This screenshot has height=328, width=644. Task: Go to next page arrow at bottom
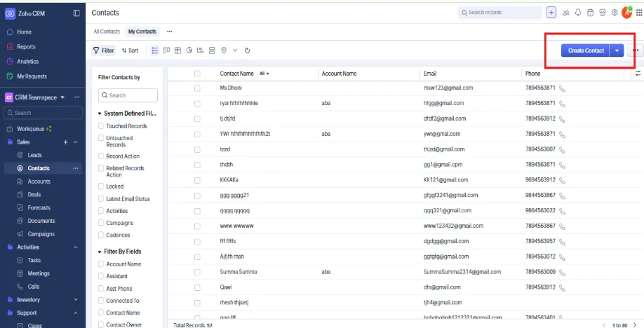pos(635,325)
